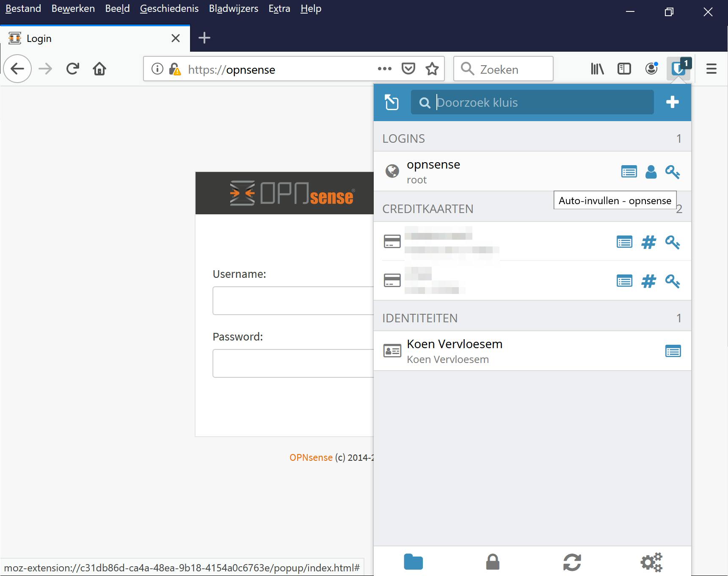Add a new vault item with plus
The image size is (728, 576).
(672, 102)
